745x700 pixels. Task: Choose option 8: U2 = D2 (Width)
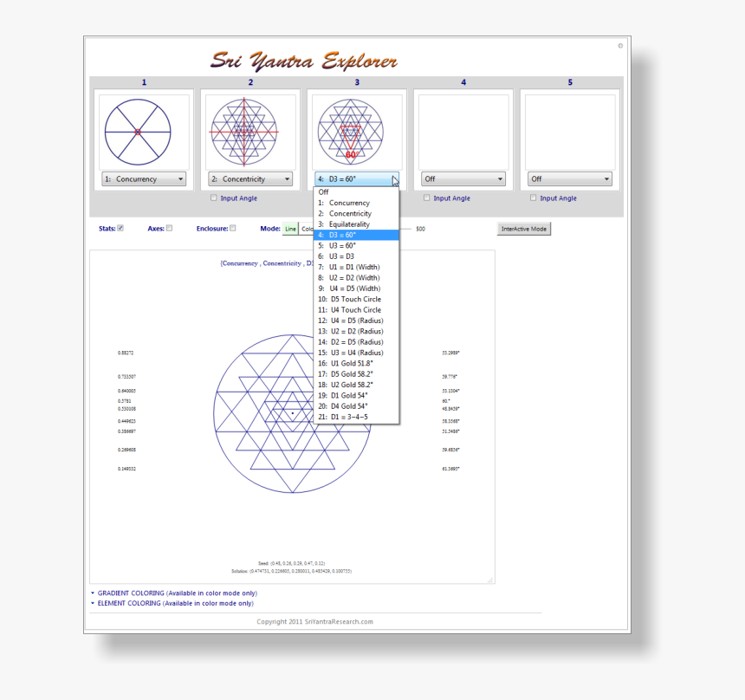[356, 277]
